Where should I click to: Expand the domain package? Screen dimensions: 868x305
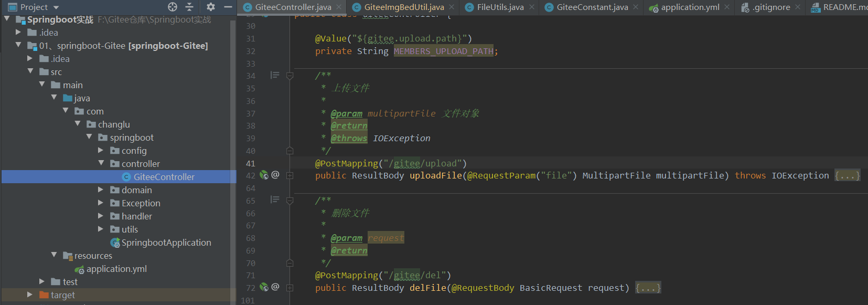pyautogui.click(x=101, y=190)
